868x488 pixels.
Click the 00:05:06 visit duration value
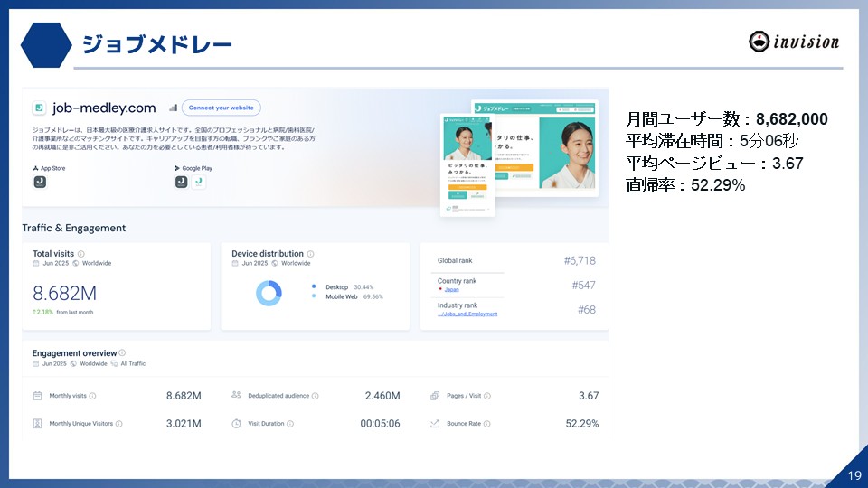click(381, 424)
